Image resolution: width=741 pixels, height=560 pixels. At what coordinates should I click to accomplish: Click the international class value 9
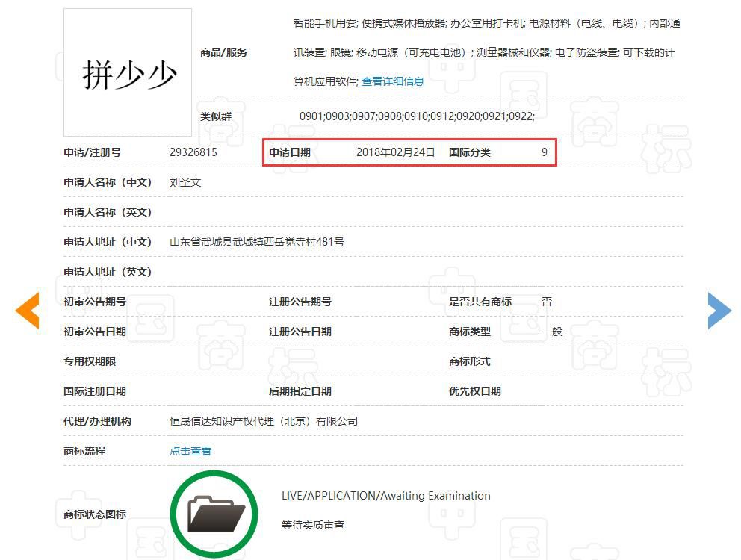(x=545, y=152)
